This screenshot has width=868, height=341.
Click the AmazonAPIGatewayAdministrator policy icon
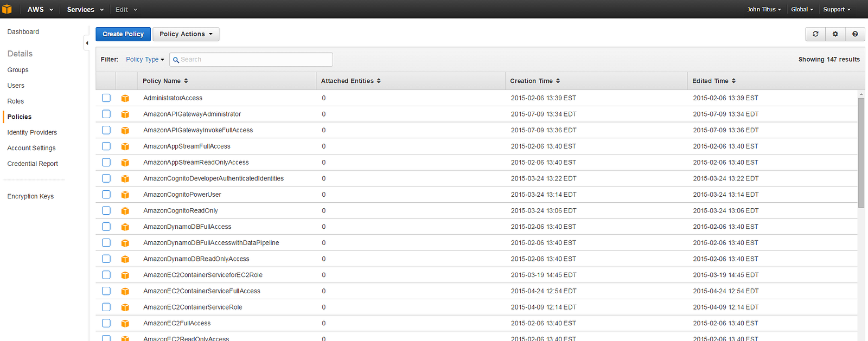(x=125, y=114)
